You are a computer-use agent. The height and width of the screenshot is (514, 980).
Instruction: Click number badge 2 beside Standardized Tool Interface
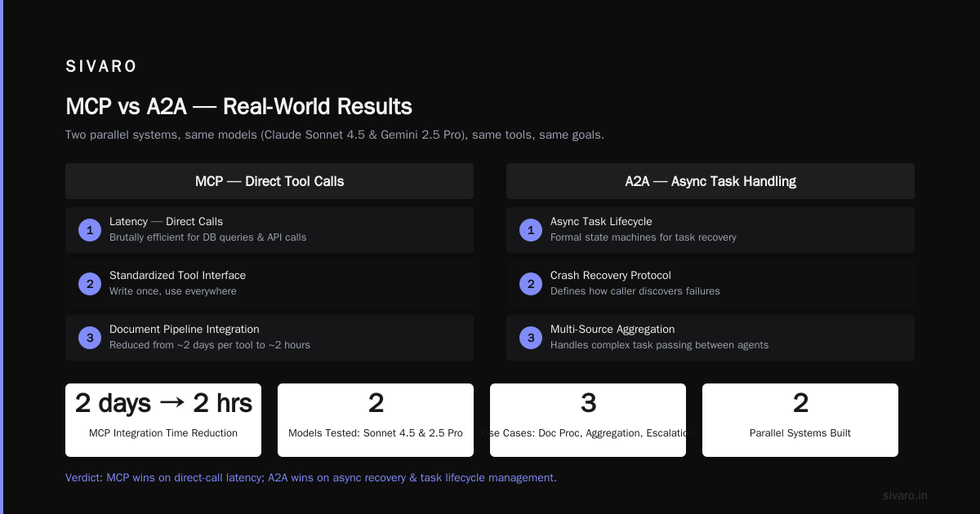(90, 284)
